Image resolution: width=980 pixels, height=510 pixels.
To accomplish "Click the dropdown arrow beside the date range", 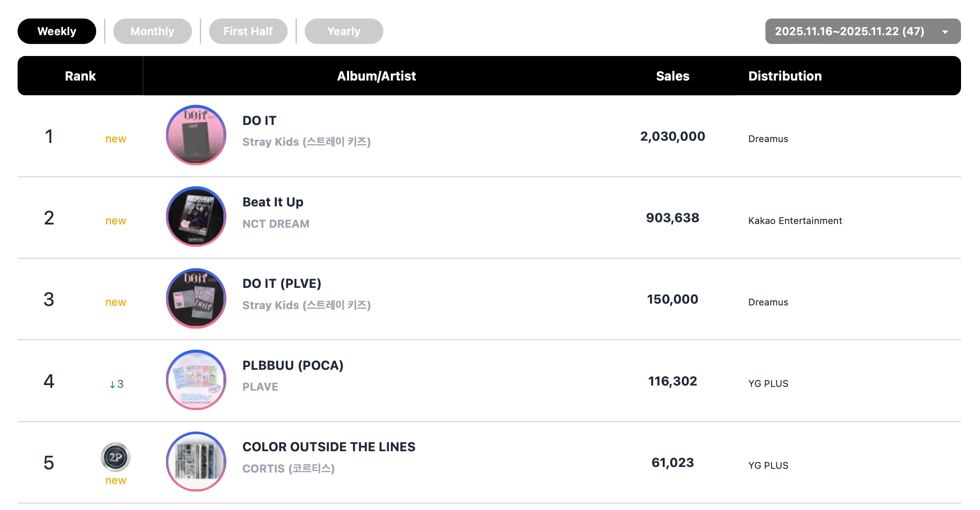I will [x=945, y=32].
